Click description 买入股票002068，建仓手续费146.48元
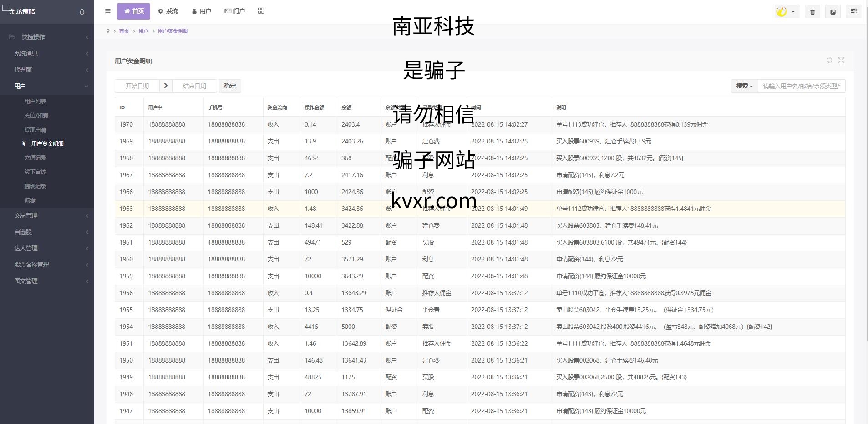The image size is (868, 424). (x=607, y=360)
